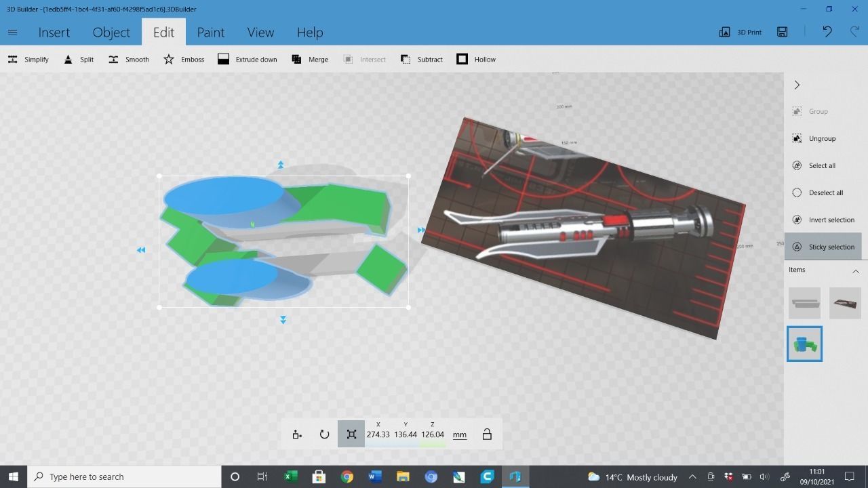The height and width of the screenshot is (488, 868).
Task: Open the volume control in the tray
Action: 764,476
